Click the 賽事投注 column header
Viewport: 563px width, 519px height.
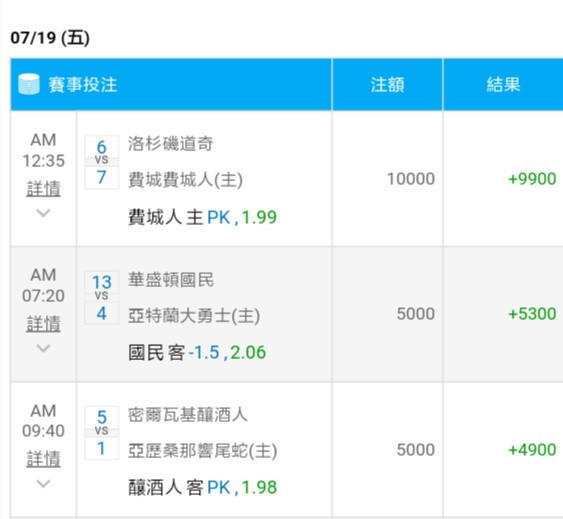coord(83,85)
